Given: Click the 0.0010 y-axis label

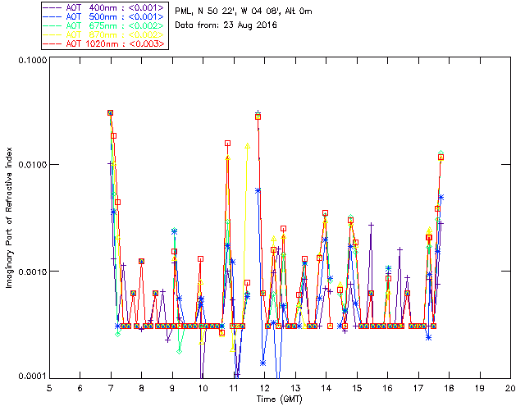Looking at the screenshot, I should [32, 272].
